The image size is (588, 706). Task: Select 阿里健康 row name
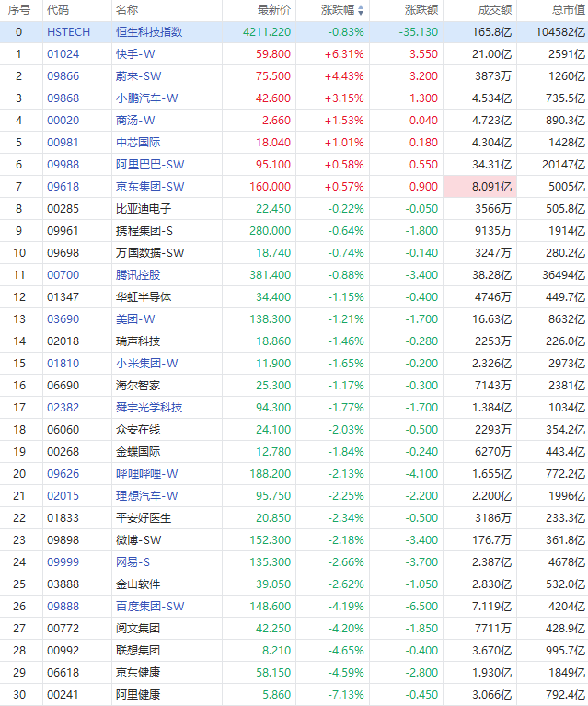138,694
